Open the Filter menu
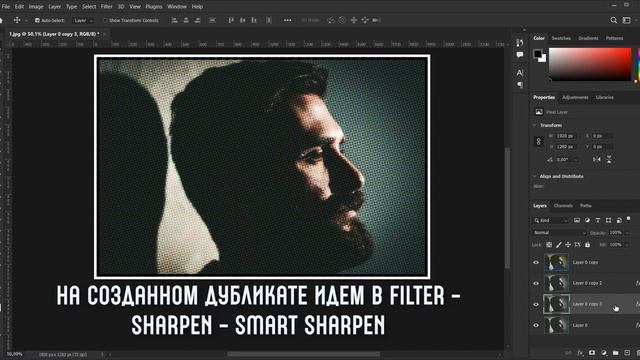The image size is (640, 360). click(106, 7)
